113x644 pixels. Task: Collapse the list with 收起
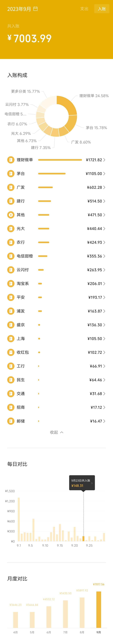click(x=56, y=432)
